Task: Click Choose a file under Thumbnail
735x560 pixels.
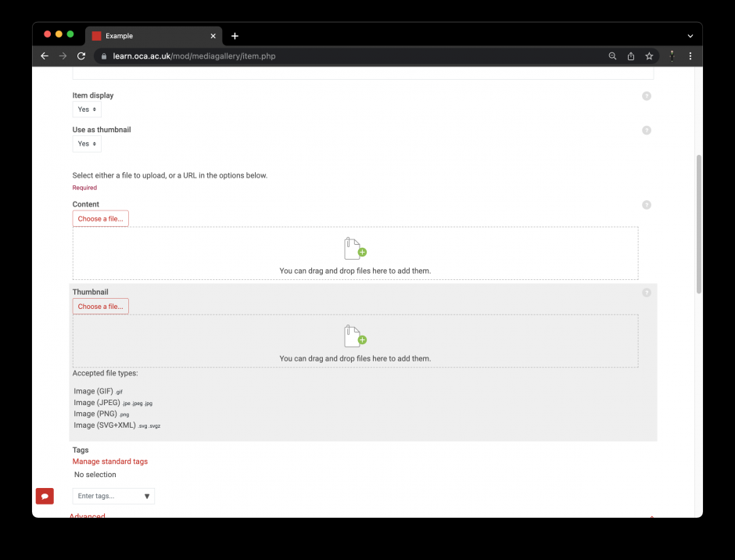Action: pos(100,306)
